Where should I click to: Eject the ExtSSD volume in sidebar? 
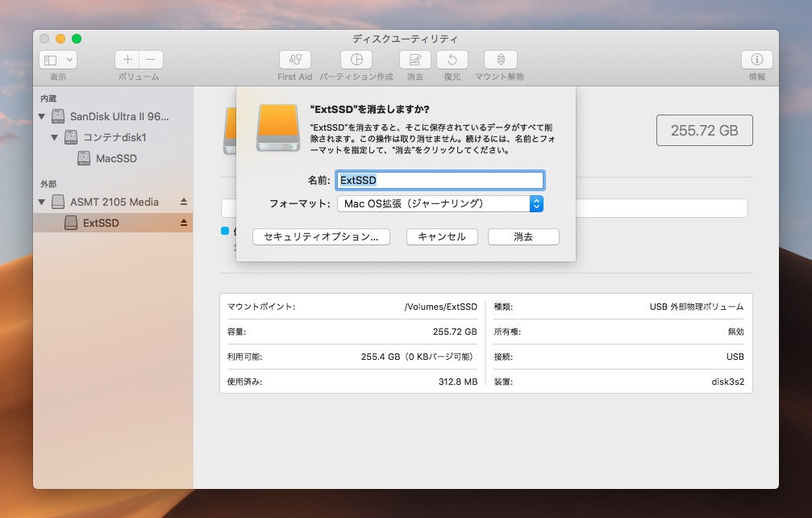point(183,223)
